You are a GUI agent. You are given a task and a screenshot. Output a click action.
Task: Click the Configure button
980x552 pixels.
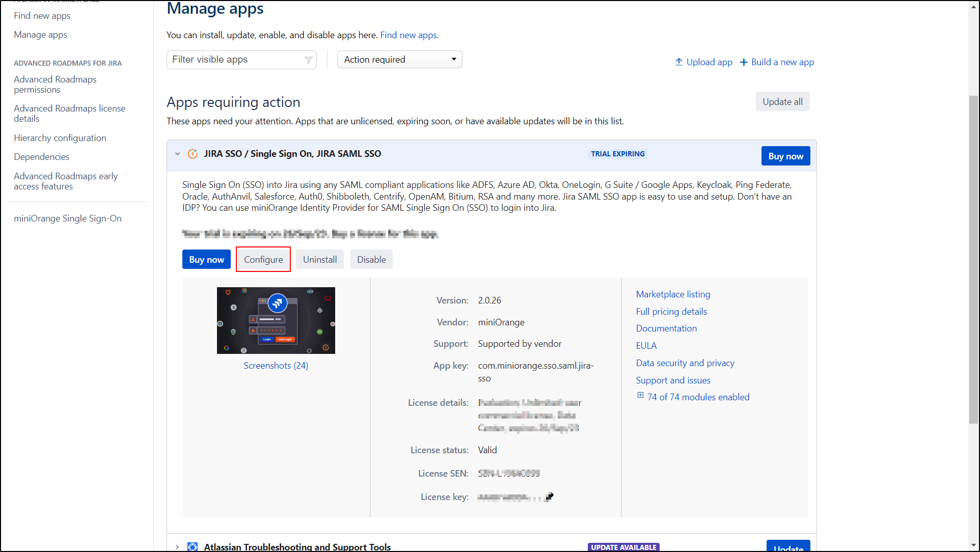click(x=263, y=260)
